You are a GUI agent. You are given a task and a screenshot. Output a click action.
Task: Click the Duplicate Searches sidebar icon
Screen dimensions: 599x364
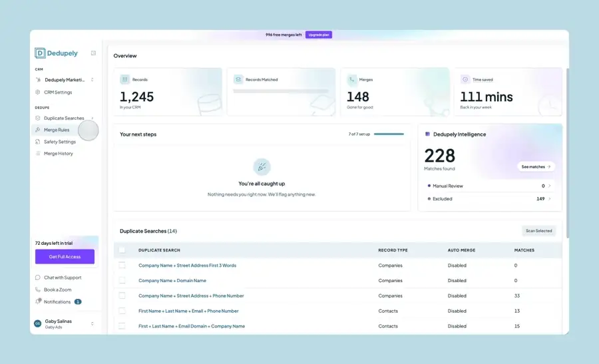pos(38,118)
